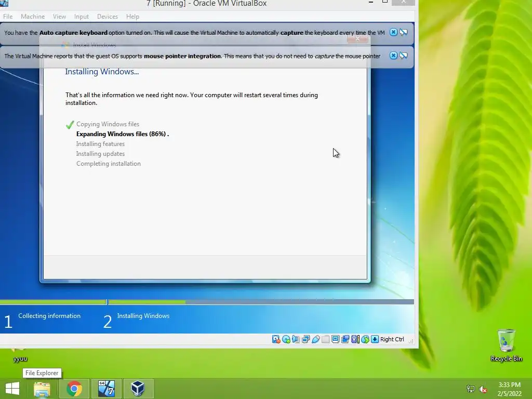The image size is (532, 399).
Task: Click the muted volume tray icon
Action: click(x=483, y=389)
